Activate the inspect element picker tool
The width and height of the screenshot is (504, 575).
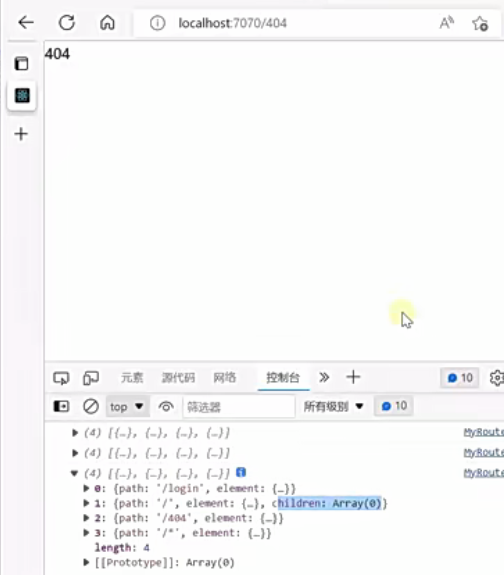(x=61, y=378)
